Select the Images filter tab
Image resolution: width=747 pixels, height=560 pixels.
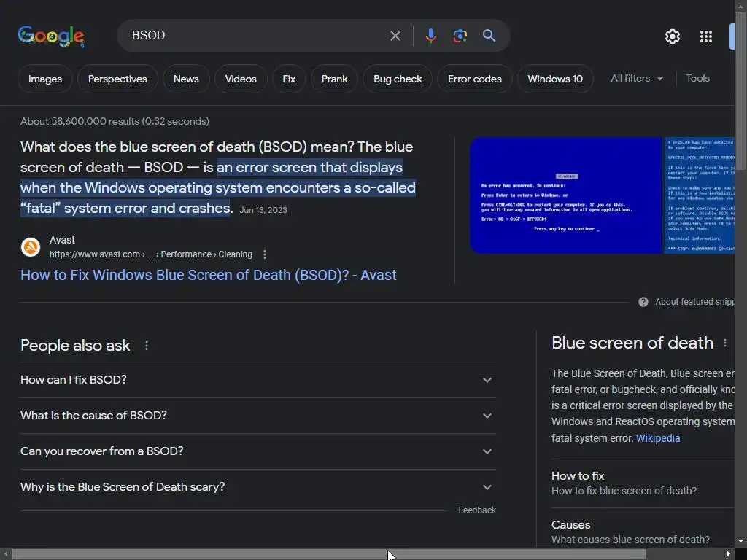45,79
